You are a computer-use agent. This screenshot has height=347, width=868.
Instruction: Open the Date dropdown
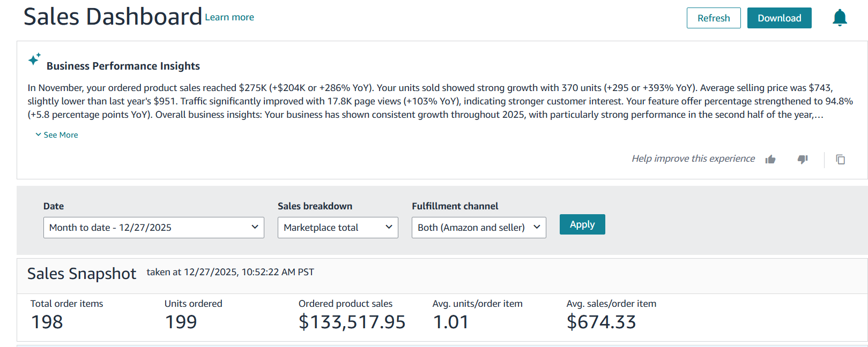click(x=153, y=228)
